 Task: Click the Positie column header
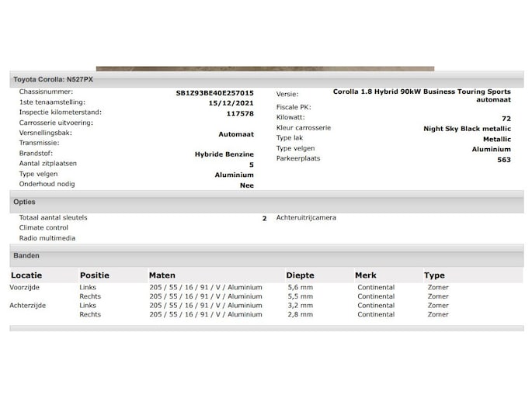pos(95,275)
